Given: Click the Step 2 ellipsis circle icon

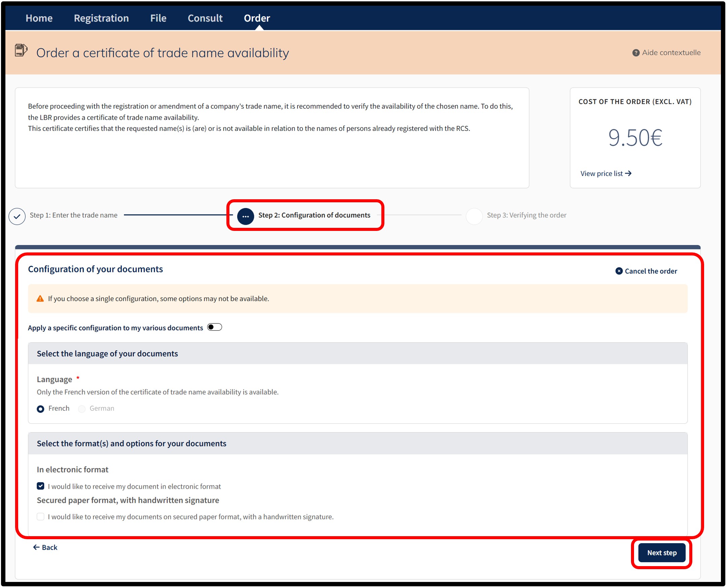Looking at the screenshot, I should 245,216.
